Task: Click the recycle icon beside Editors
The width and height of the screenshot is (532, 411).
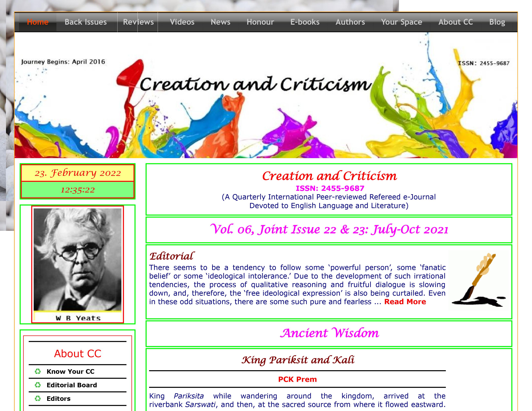Action: coord(38,399)
